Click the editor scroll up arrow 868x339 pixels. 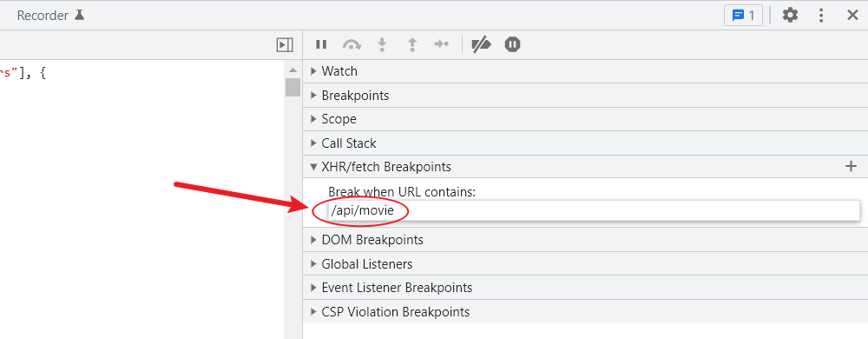(293, 70)
